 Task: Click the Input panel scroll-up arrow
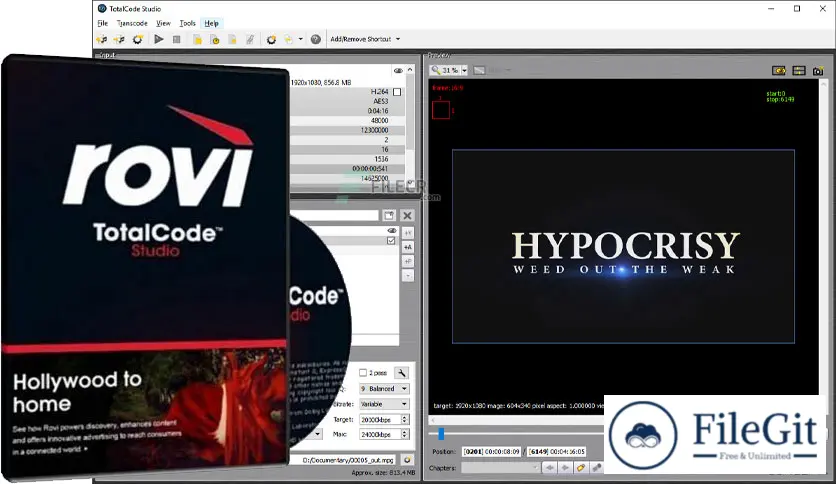(x=410, y=70)
